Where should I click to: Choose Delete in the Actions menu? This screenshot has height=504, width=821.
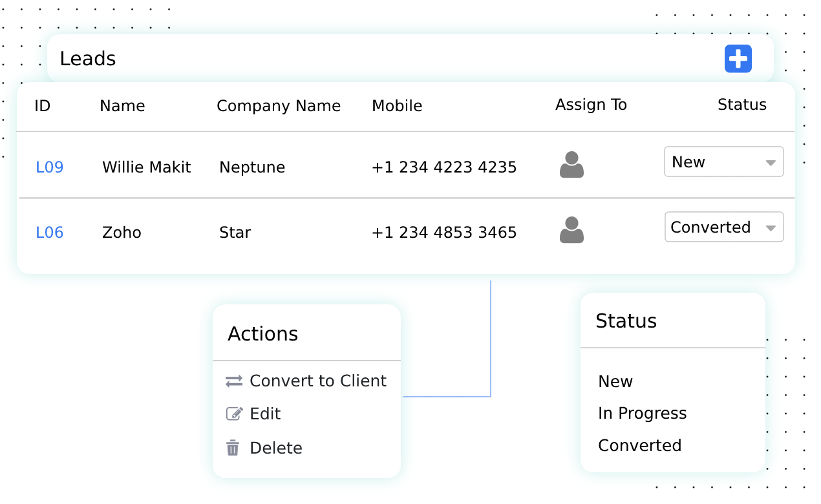coord(275,448)
